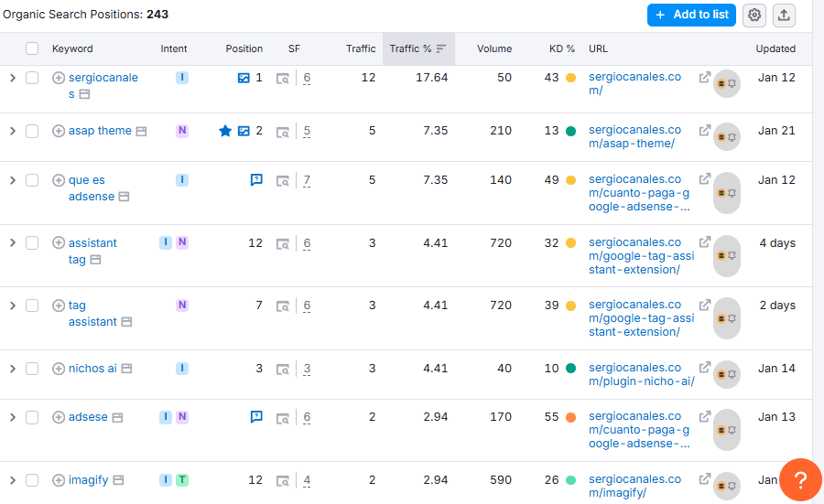This screenshot has width=824, height=504.
Task: Toggle alert bell pill in sergiocanales row
Action: [x=726, y=83]
